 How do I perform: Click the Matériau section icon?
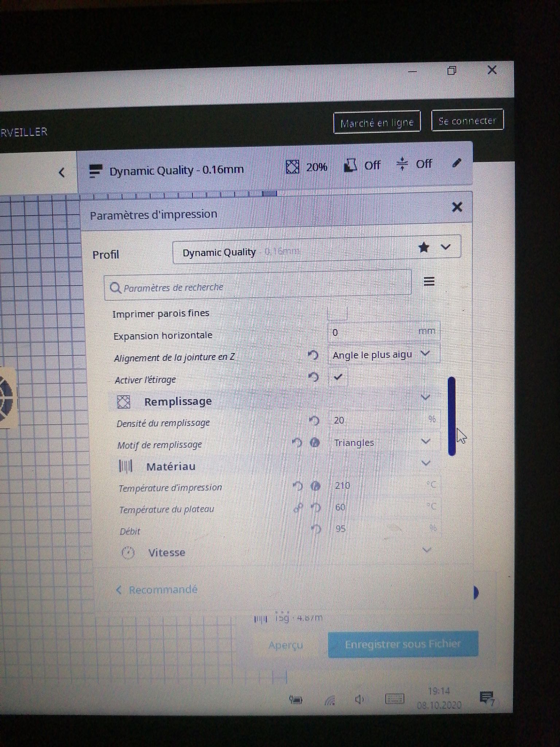pos(126,467)
